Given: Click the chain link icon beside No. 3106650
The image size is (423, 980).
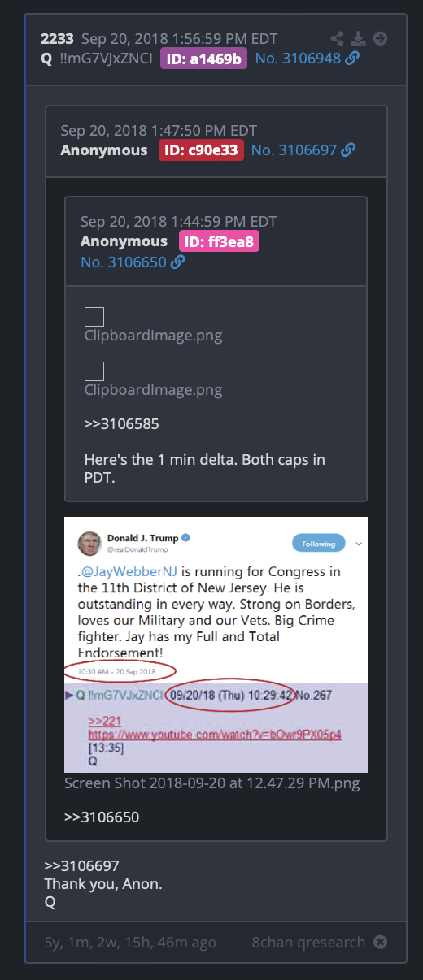Looking at the screenshot, I should [177, 262].
